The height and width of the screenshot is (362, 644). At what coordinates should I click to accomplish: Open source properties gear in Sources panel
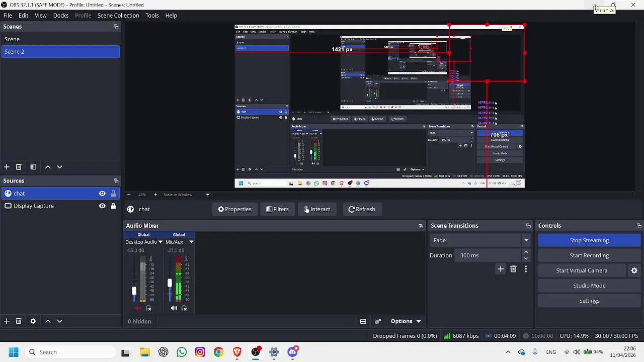point(33,321)
